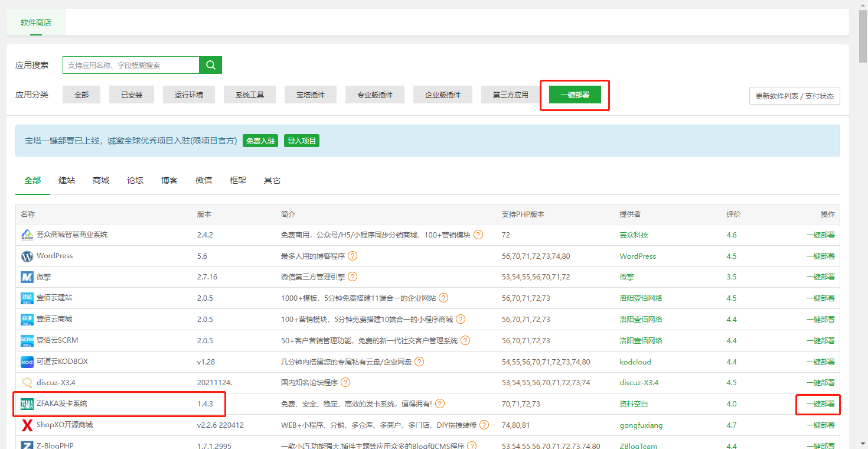Open the gongfuxiang provider link
868x449 pixels.
pyautogui.click(x=641, y=425)
